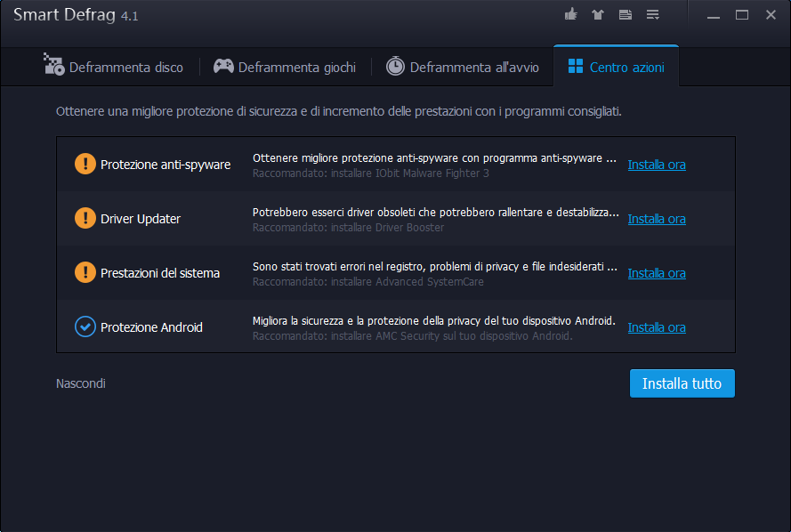Open the Deframmenta giochi tab
The image size is (791, 532).
(285, 67)
